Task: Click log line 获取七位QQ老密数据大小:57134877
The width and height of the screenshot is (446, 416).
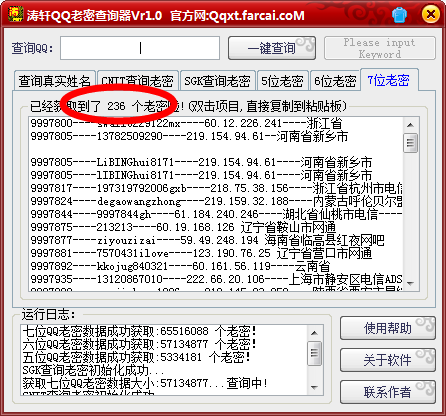Action: pos(145,383)
